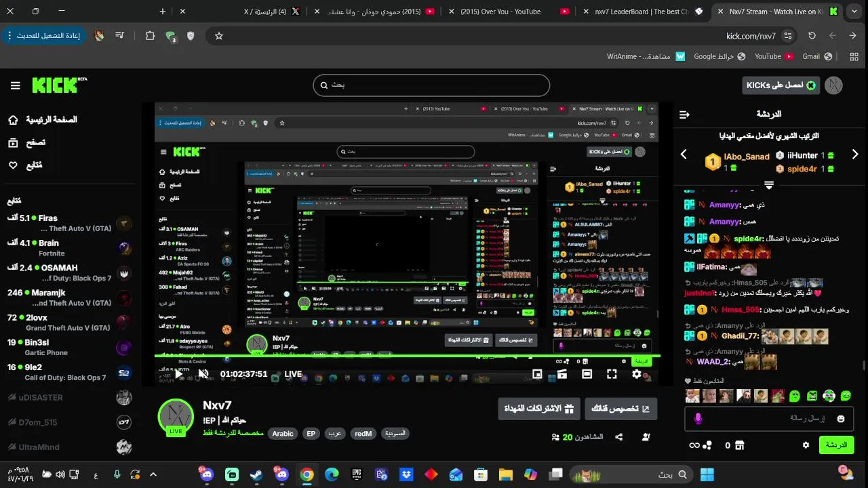Enter fullscreen on the video player
The image size is (868, 488).
click(612, 373)
